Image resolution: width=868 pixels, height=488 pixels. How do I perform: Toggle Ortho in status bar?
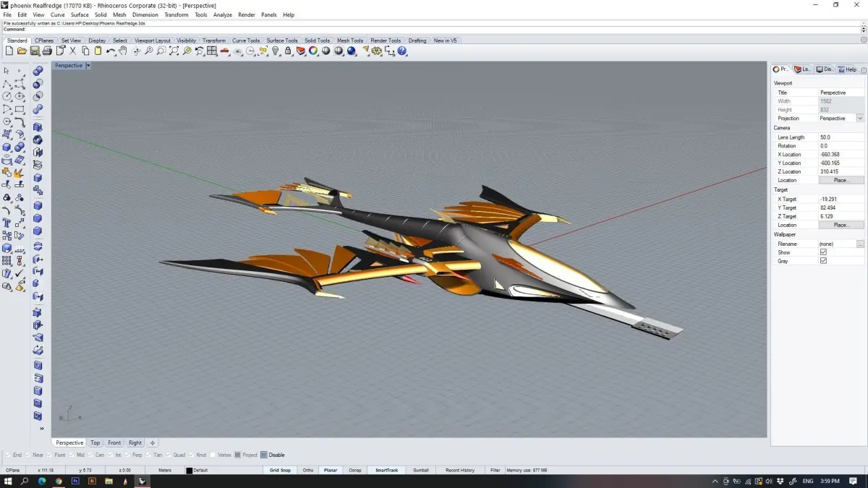(308, 470)
